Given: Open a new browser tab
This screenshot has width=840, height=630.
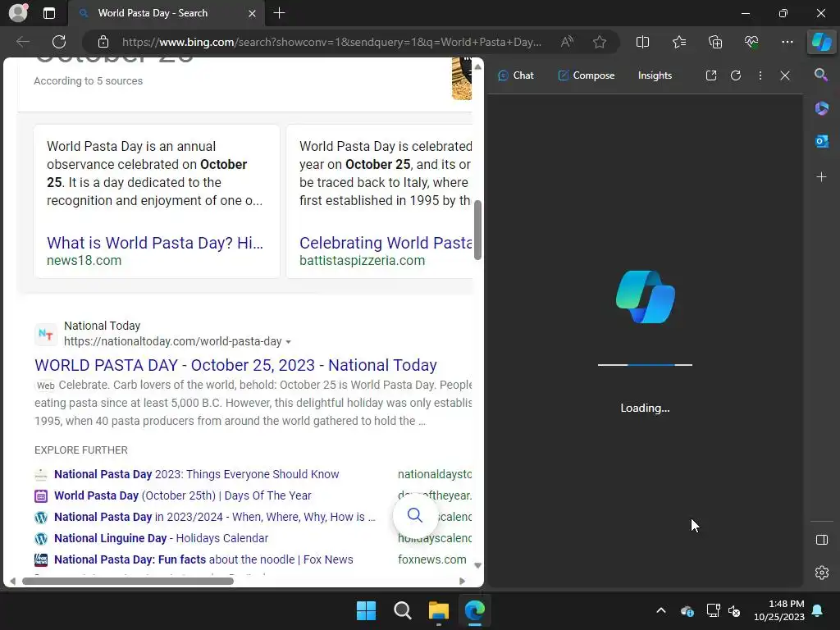Looking at the screenshot, I should pos(279,13).
